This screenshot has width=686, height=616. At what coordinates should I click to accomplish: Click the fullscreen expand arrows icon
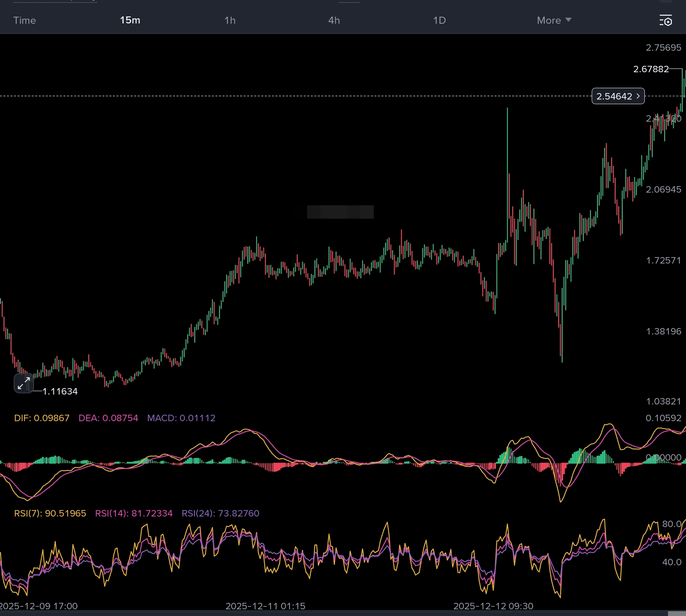point(24,384)
